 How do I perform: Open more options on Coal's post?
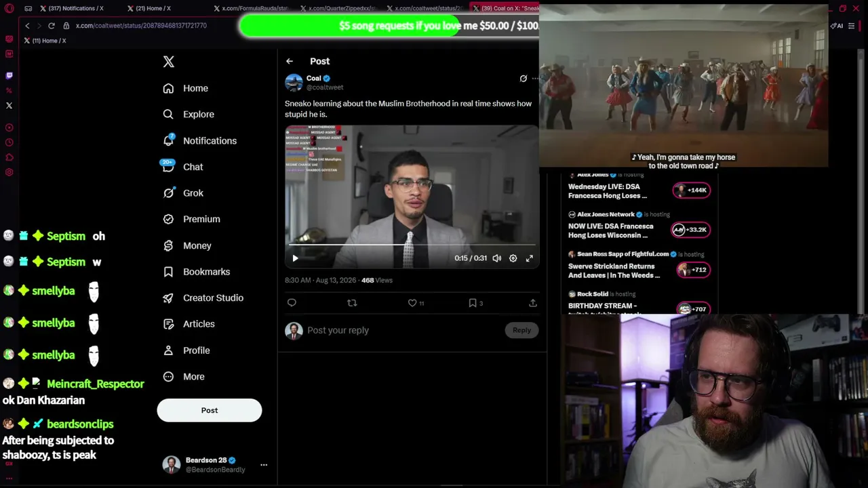click(x=536, y=79)
